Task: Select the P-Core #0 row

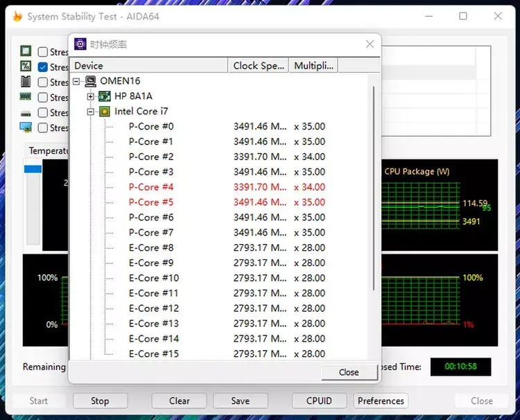Action: tap(227, 126)
